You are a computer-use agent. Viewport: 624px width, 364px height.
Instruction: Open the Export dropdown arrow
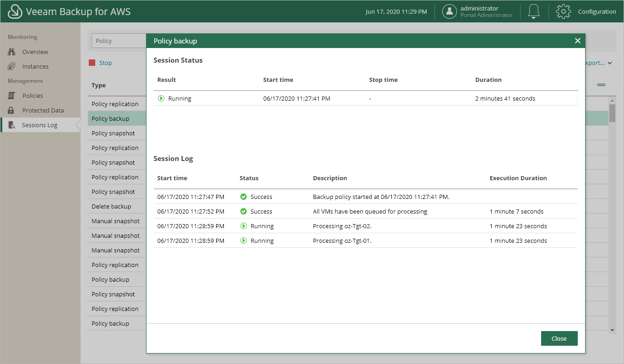(610, 63)
